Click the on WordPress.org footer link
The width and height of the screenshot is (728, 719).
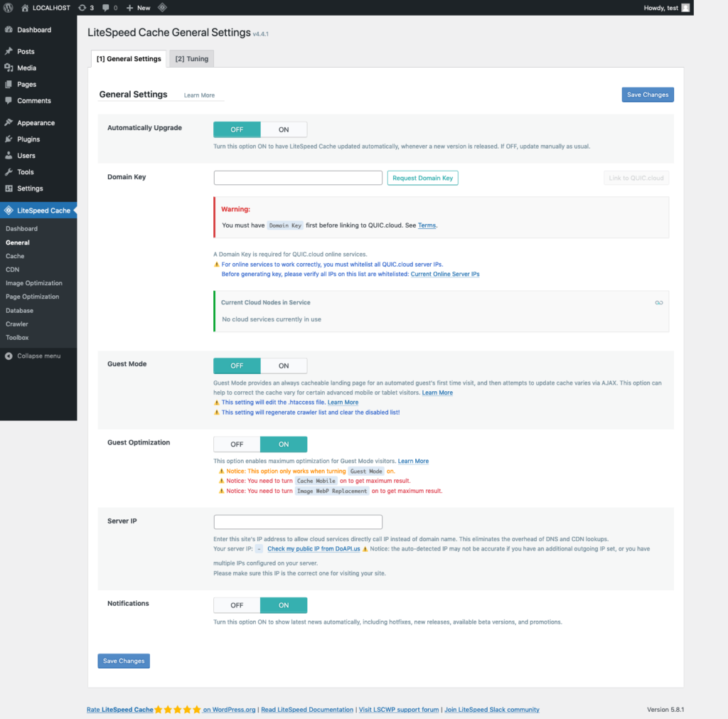point(229,710)
